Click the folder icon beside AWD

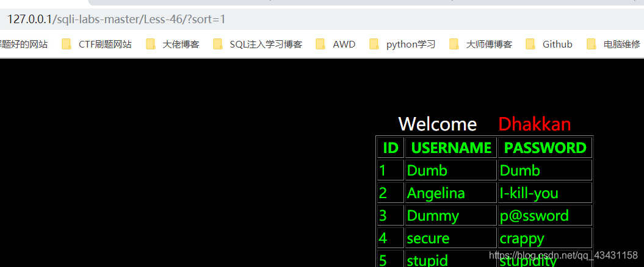pyautogui.click(x=320, y=44)
